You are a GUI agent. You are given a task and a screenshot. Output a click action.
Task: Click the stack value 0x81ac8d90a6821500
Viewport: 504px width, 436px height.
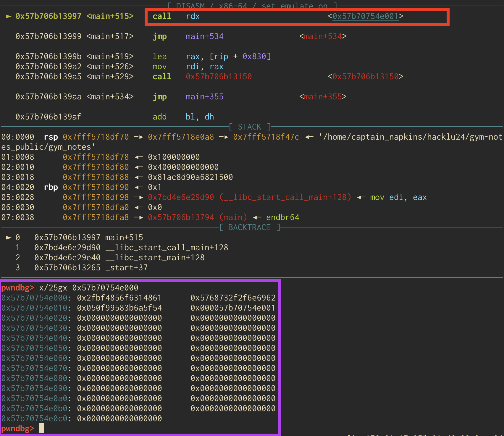(x=190, y=177)
